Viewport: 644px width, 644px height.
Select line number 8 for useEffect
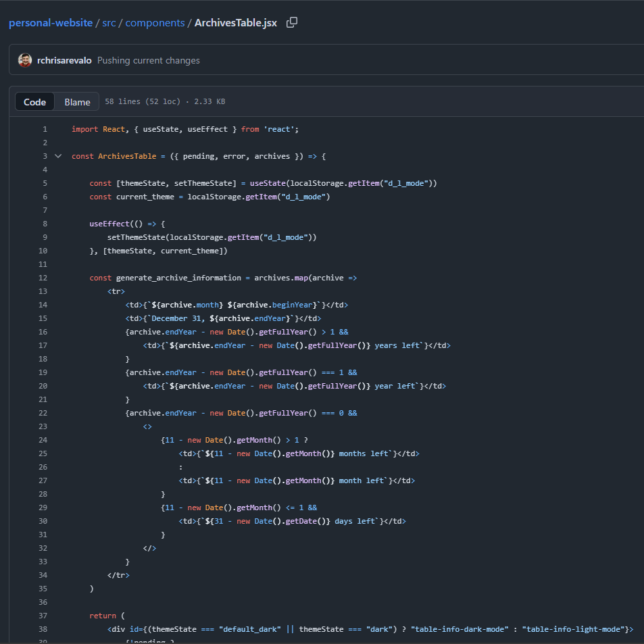click(x=45, y=224)
